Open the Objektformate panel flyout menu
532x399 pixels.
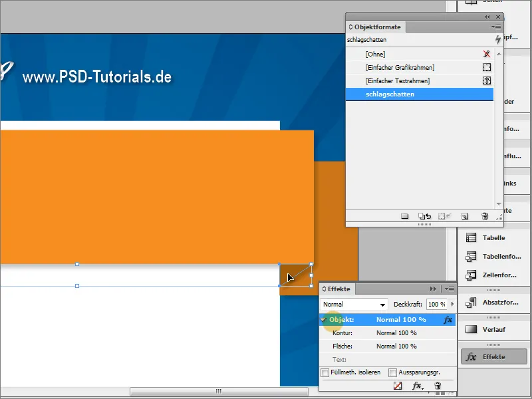click(x=495, y=27)
